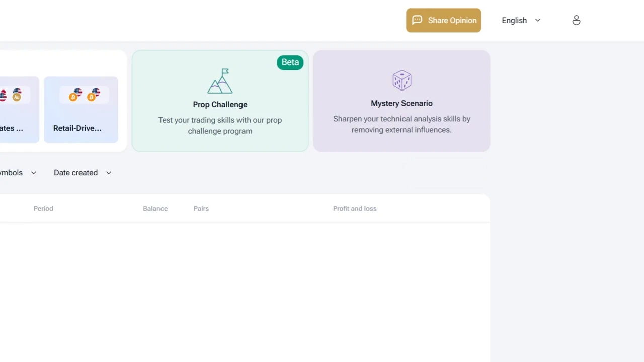The width and height of the screenshot is (644, 362).
Task: Click the green Beta badge
Action: click(x=290, y=62)
